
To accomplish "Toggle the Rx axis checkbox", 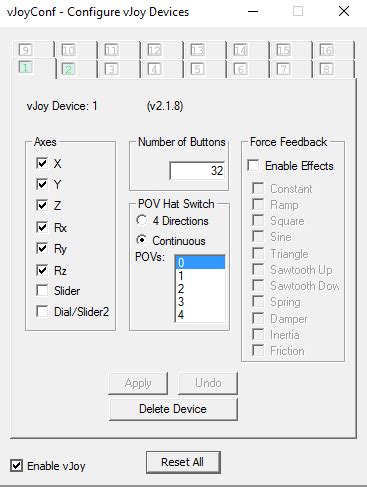I will click(x=42, y=227).
